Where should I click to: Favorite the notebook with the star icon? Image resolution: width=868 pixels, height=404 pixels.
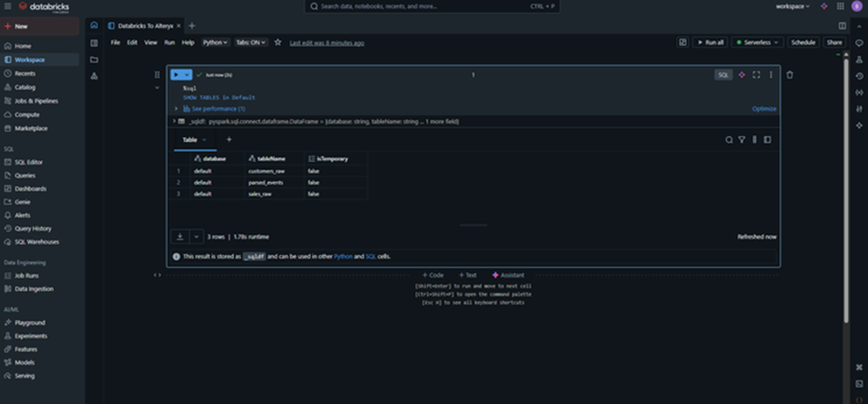click(x=278, y=43)
